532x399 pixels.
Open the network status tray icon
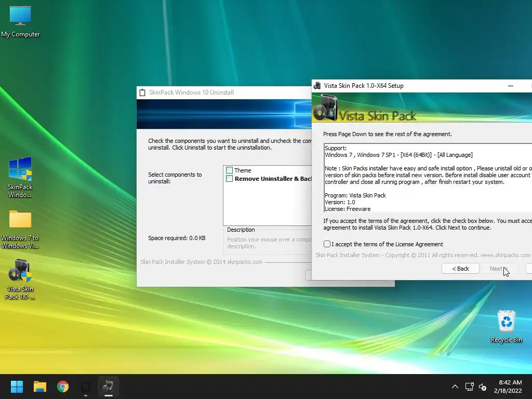coord(469,387)
